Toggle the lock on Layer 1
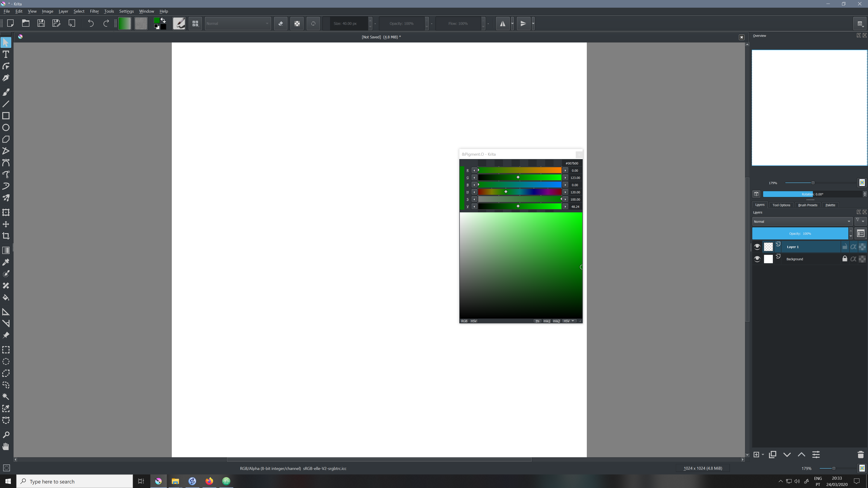Screen dimensions: 868x488 click(844, 247)
